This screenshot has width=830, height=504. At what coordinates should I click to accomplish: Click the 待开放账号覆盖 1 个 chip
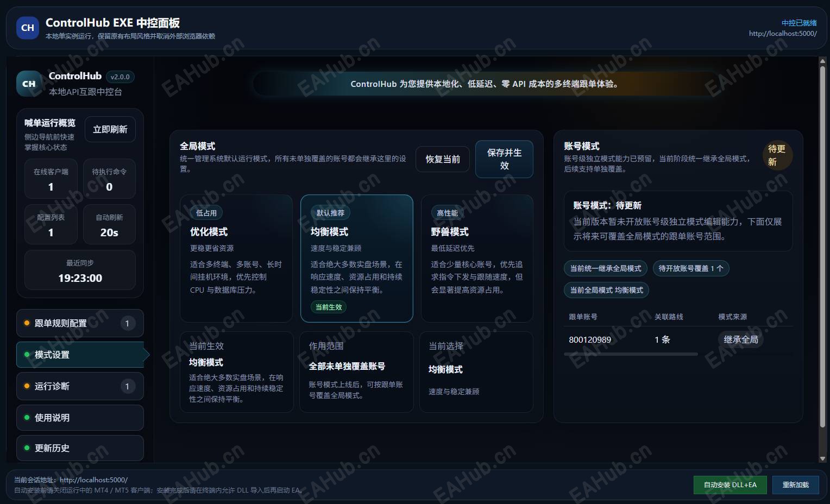pyautogui.click(x=691, y=268)
